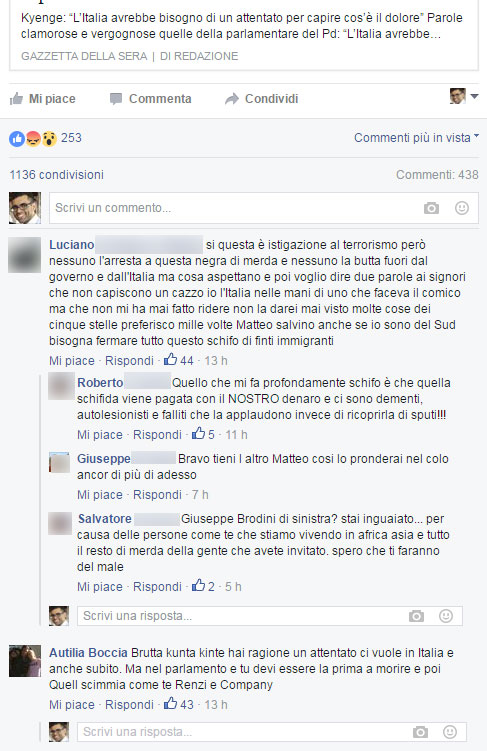487x751 pixels.
Task: Click 1136 condivisioni link
Action: (57, 175)
